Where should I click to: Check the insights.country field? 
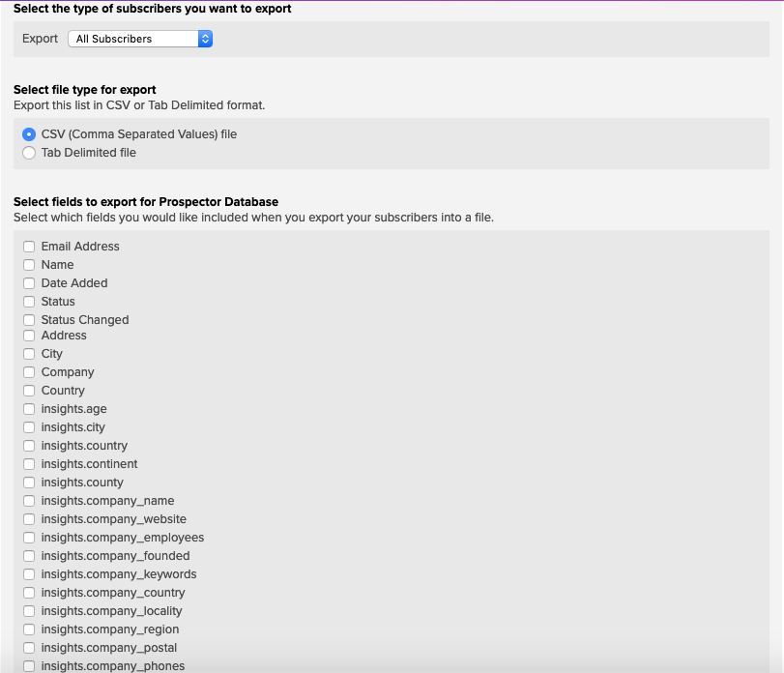(x=29, y=446)
